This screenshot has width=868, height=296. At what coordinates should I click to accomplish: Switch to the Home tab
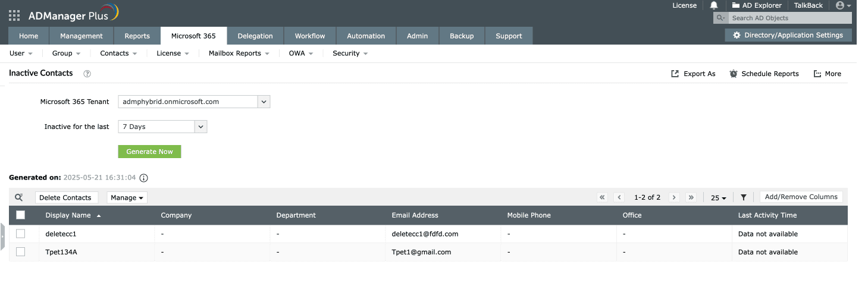[x=29, y=36]
